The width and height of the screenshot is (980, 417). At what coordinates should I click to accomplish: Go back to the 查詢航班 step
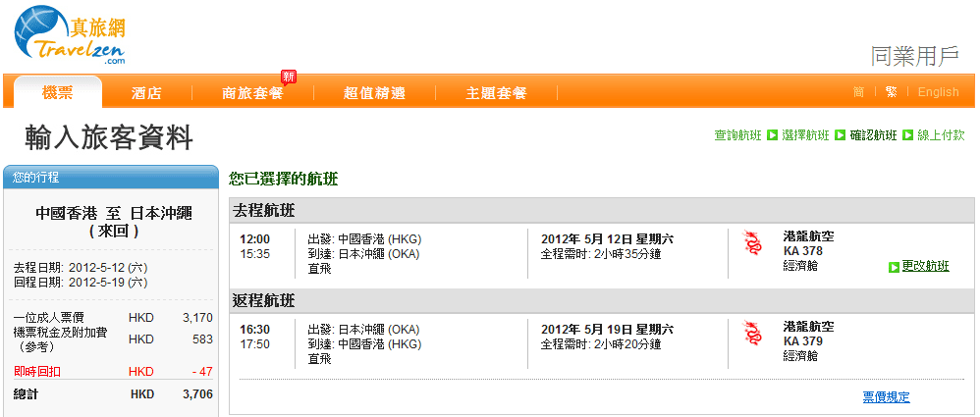(x=737, y=135)
